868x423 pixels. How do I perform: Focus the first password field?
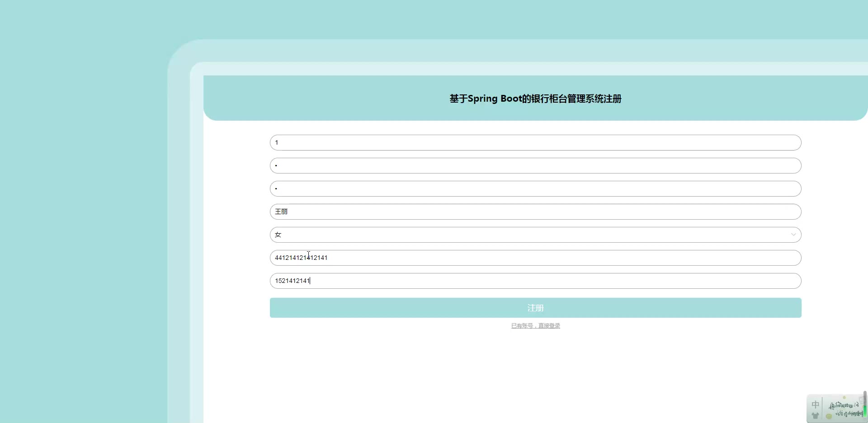[x=535, y=165]
